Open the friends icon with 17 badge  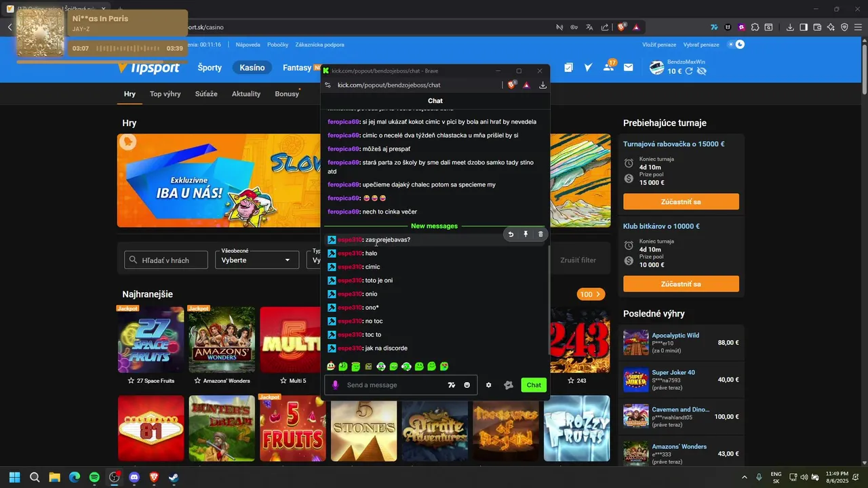[608, 66]
